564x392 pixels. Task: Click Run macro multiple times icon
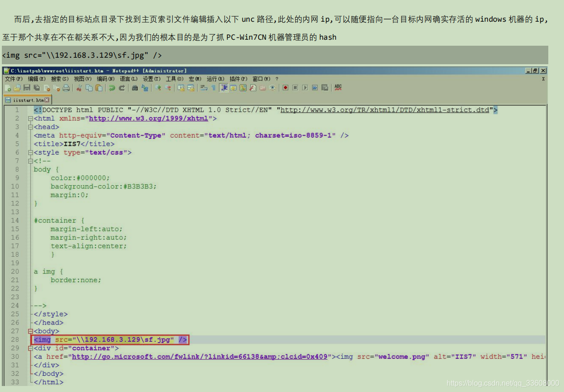[x=315, y=88]
